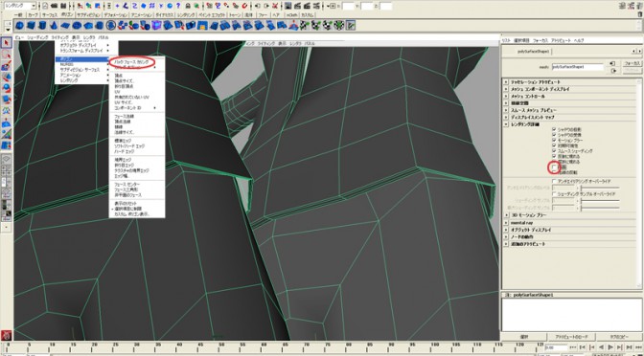Enable the 両面 double-sided checkbox
The image size is (644, 356).
pos(554,167)
